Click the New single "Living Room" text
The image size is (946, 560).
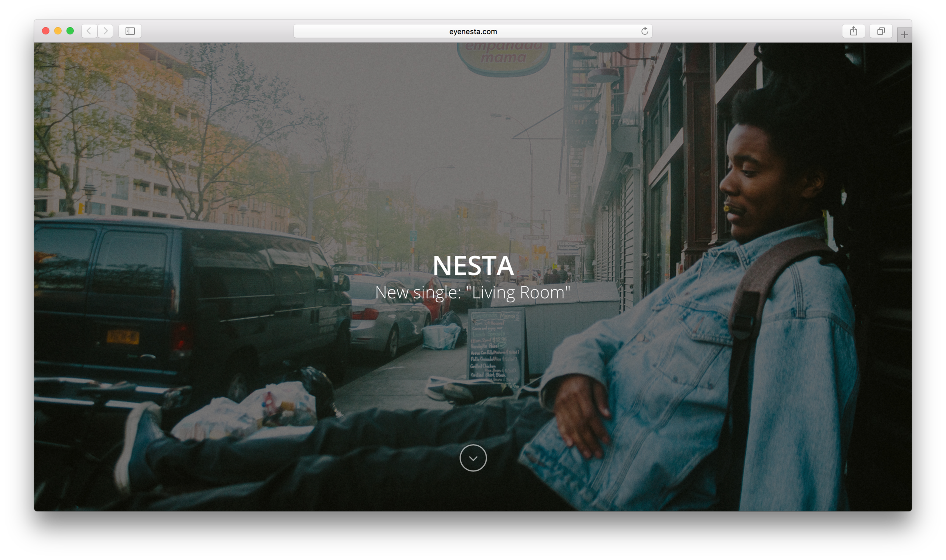(473, 292)
